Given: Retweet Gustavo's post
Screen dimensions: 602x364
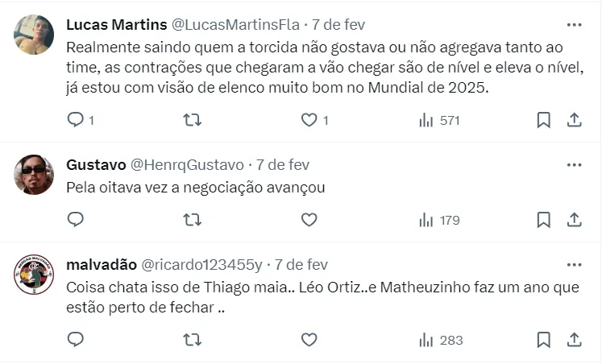Looking at the screenshot, I should coord(192,219).
